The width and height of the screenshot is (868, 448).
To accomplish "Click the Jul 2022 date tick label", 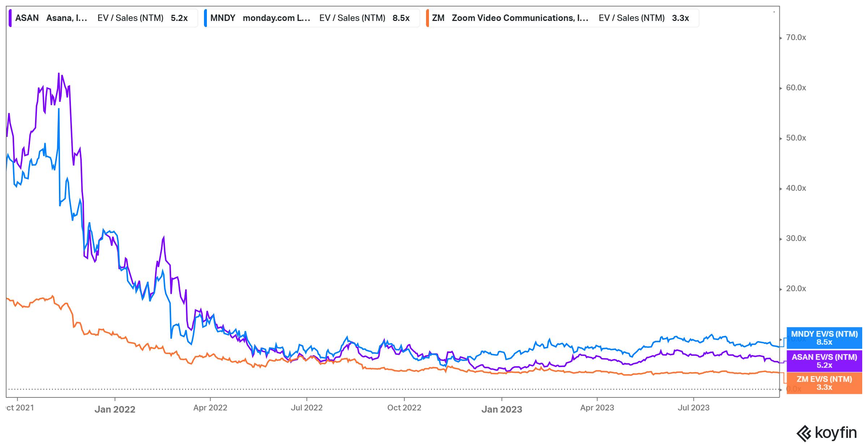I will coord(307,408).
